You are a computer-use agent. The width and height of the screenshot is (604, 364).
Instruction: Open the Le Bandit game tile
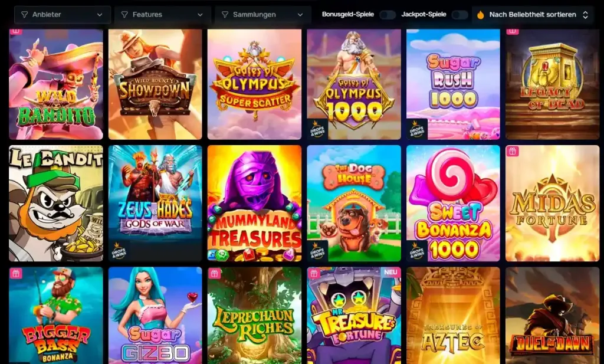coord(56,204)
